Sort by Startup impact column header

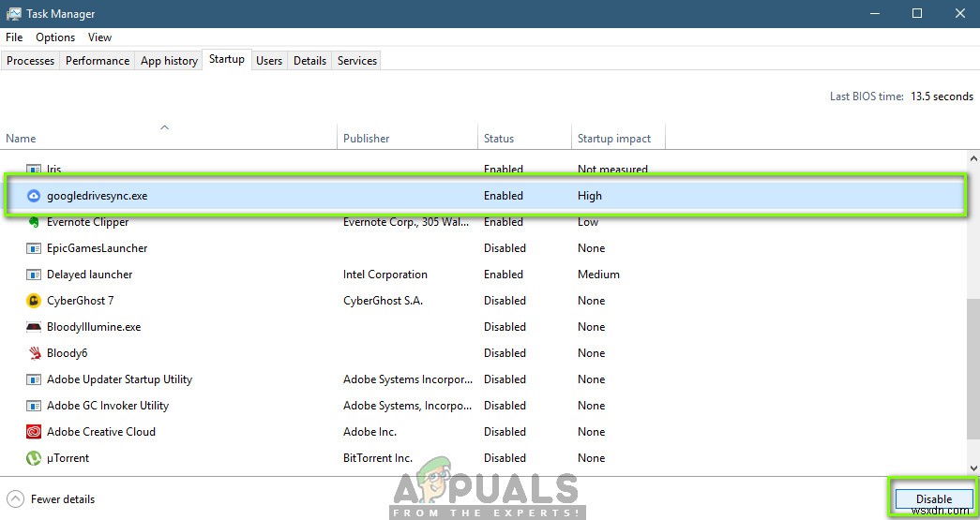click(x=618, y=138)
